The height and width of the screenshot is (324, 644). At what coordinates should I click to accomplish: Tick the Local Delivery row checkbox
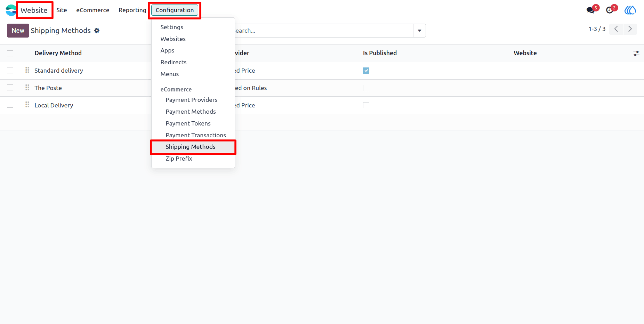pyautogui.click(x=10, y=105)
